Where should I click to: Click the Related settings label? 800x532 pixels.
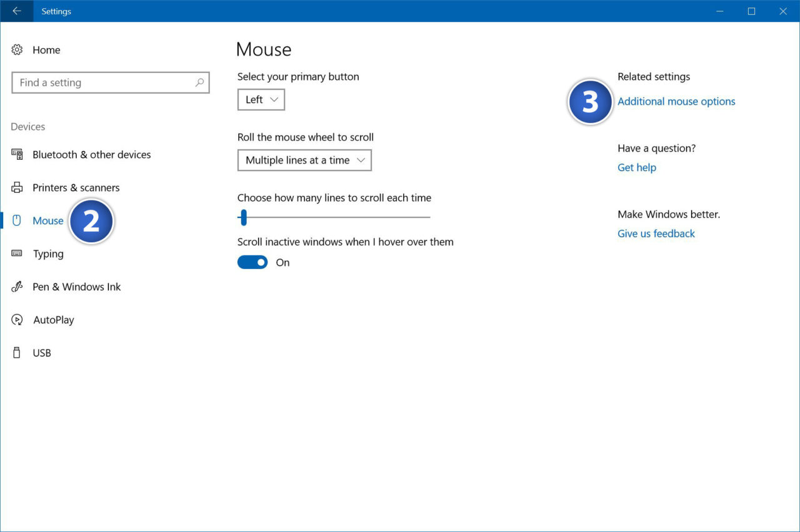pos(654,77)
